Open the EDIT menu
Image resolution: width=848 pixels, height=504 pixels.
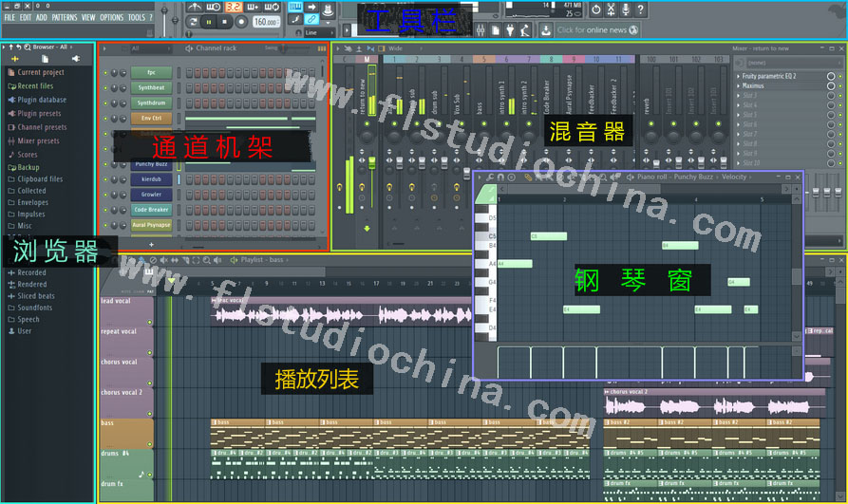[x=26, y=18]
